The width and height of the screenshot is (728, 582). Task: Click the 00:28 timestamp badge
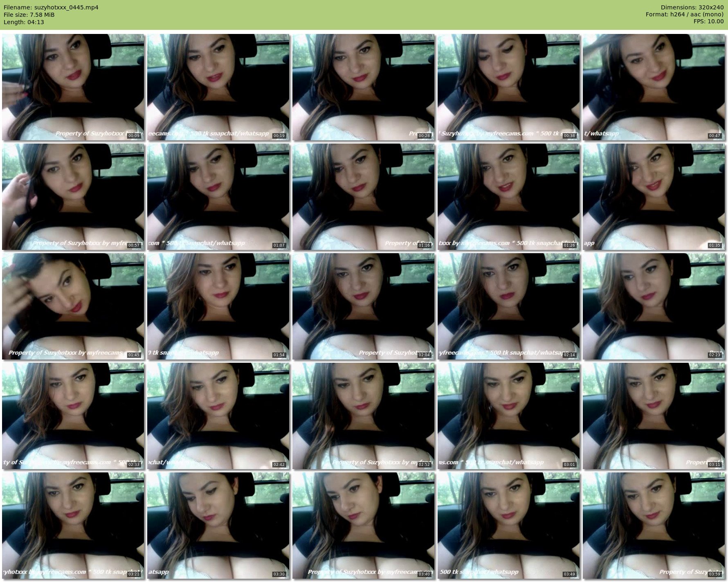[x=424, y=136]
